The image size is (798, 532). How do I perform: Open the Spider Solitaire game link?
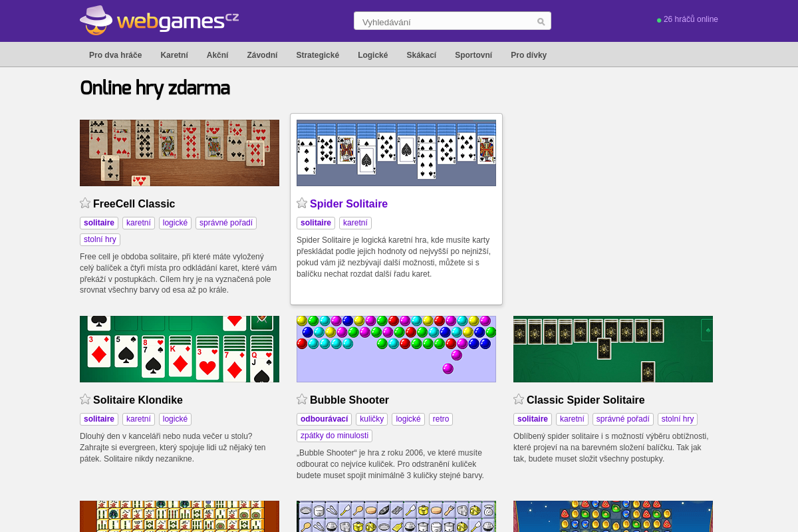tap(349, 203)
